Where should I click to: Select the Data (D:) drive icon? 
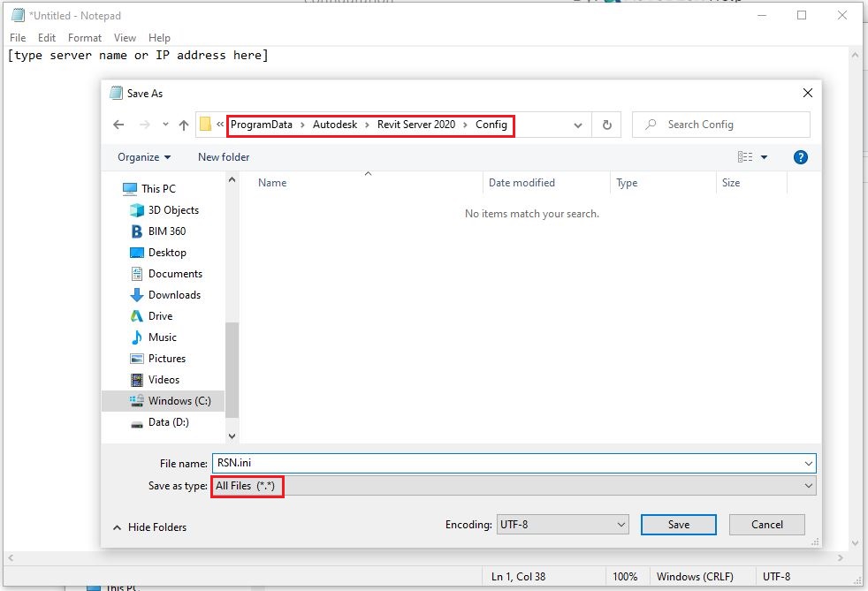136,424
